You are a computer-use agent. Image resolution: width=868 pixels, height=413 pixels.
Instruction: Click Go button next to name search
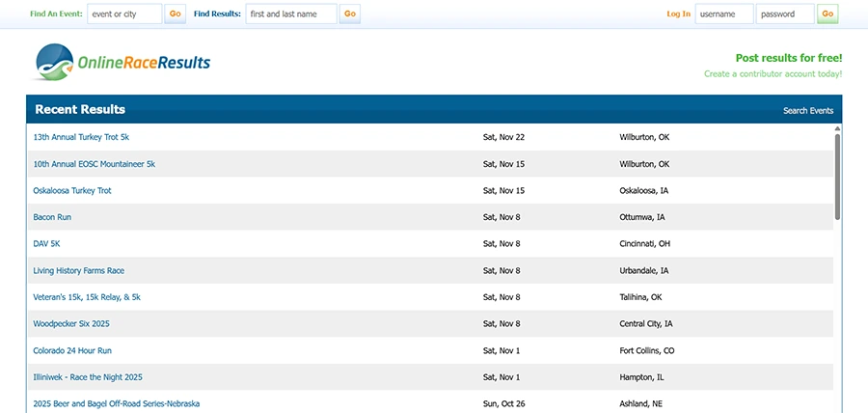[x=349, y=14]
